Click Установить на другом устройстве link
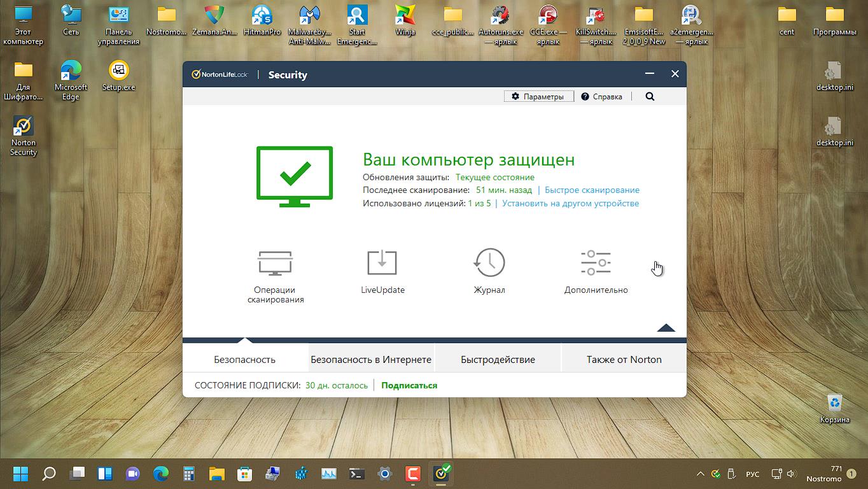Screen dimensions: 868x489 [x=570, y=204]
